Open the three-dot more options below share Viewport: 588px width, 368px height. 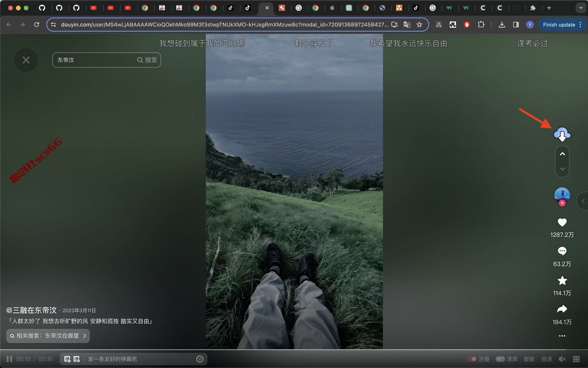tap(562, 336)
